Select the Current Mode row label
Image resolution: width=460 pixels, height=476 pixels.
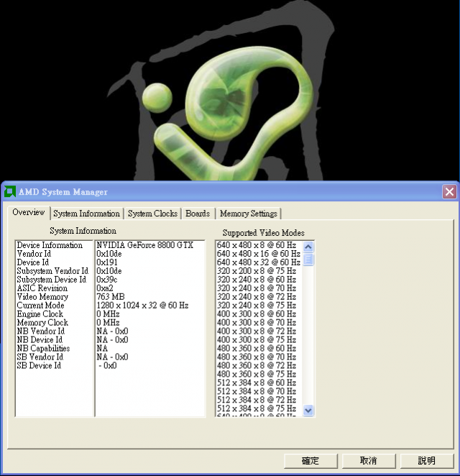coord(41,306)
